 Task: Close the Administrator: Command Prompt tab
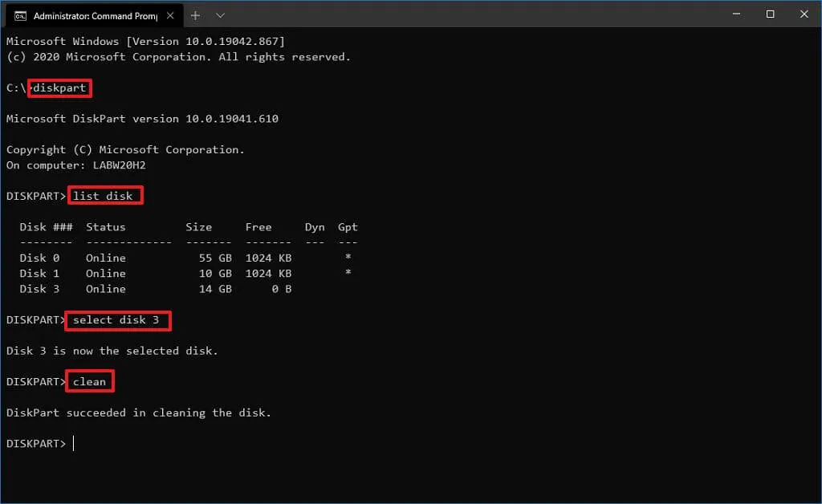tap(169, 14)
